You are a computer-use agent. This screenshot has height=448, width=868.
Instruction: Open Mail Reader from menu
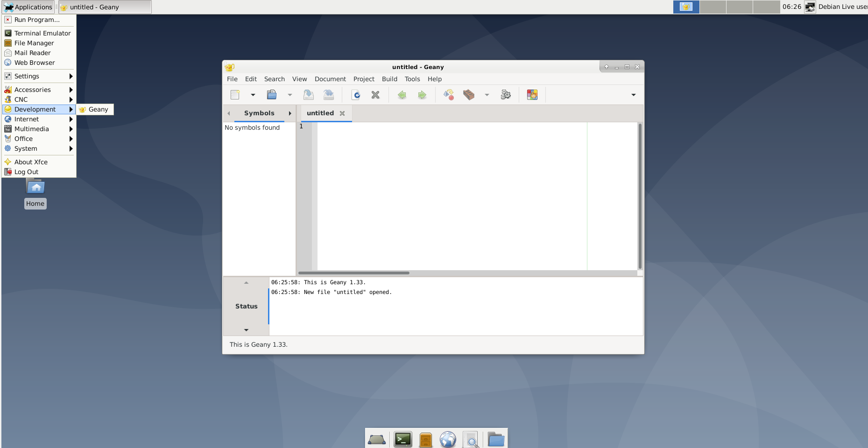click(39, 53)
